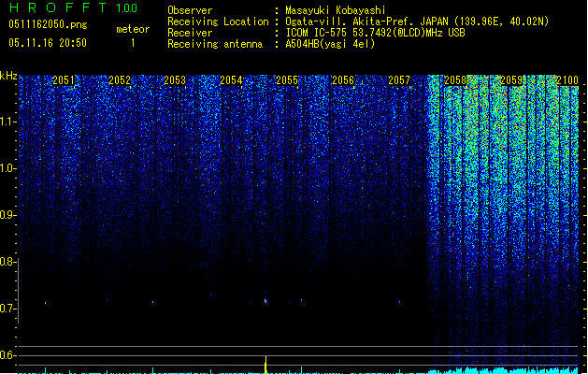Click the 0.7 kHz frequency axis label
This screenshot has width=588, height=374.
[x=7, y=309]
